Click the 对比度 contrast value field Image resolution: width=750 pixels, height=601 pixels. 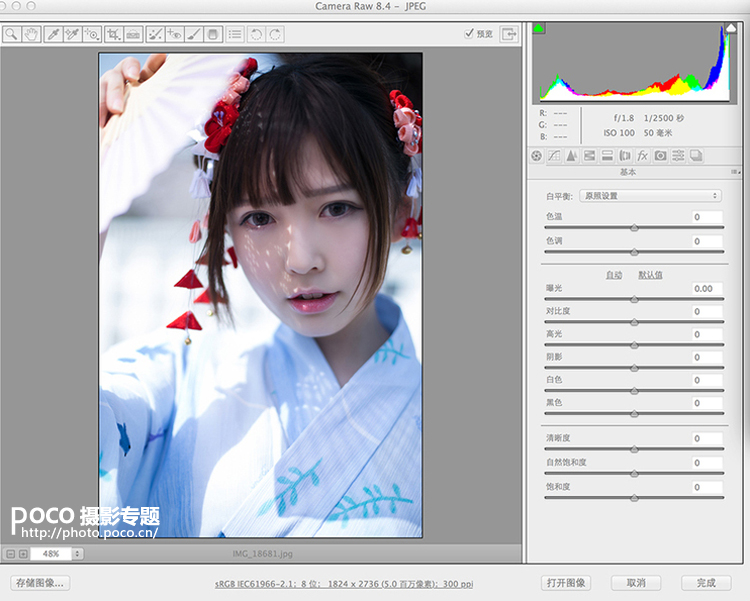pos(707,312)
